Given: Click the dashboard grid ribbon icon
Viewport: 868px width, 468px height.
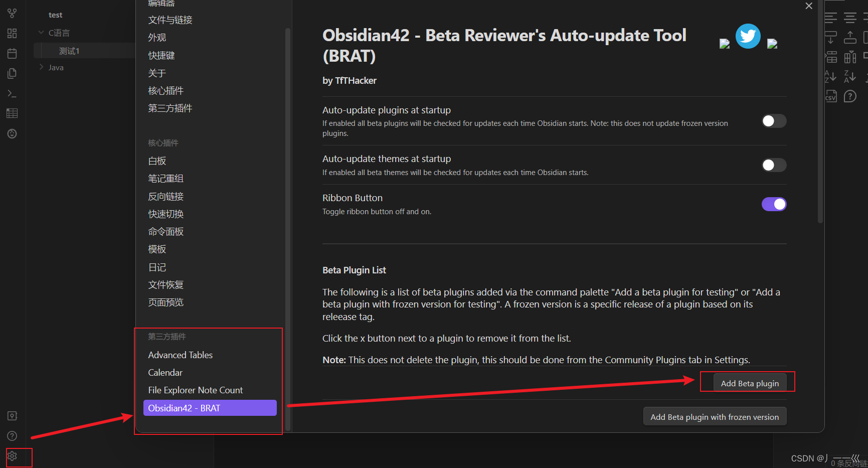Looking at the screenshot, I should tap(12, 33).
